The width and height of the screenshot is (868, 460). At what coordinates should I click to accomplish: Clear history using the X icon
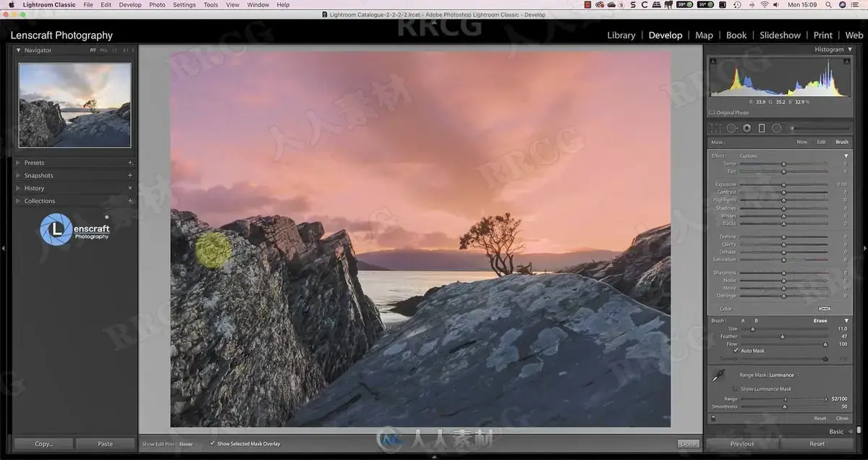pos(130,188)
